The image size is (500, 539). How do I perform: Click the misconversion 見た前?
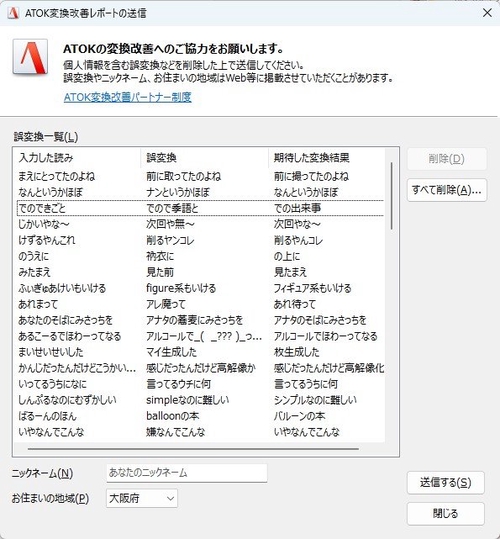160,272
